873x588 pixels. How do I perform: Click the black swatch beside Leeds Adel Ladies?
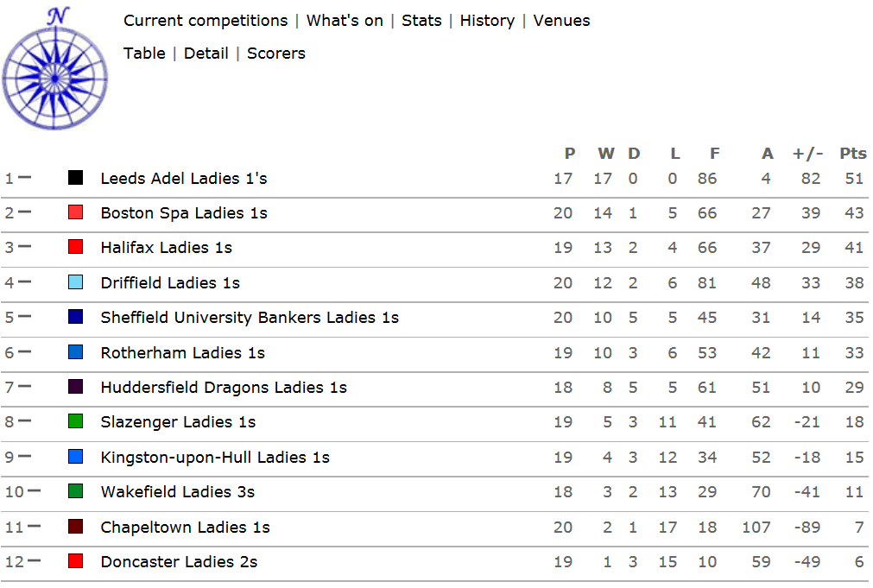pos(75,178)
